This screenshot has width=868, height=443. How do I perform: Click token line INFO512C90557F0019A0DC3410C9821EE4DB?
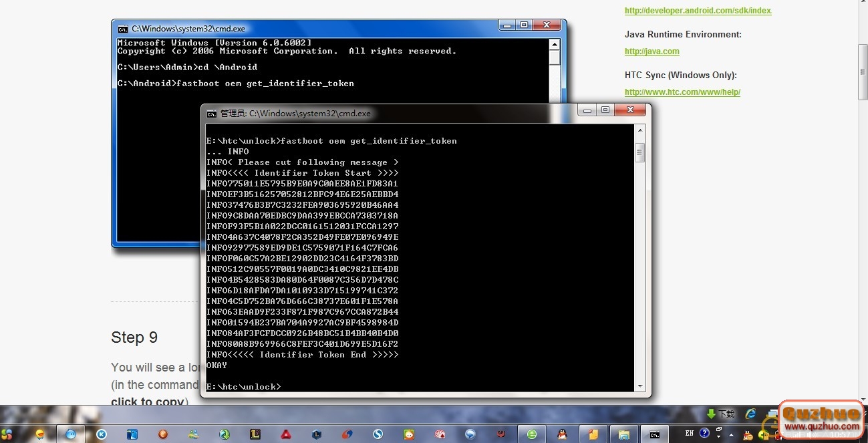pyautogui.click(x=302, y=269)
